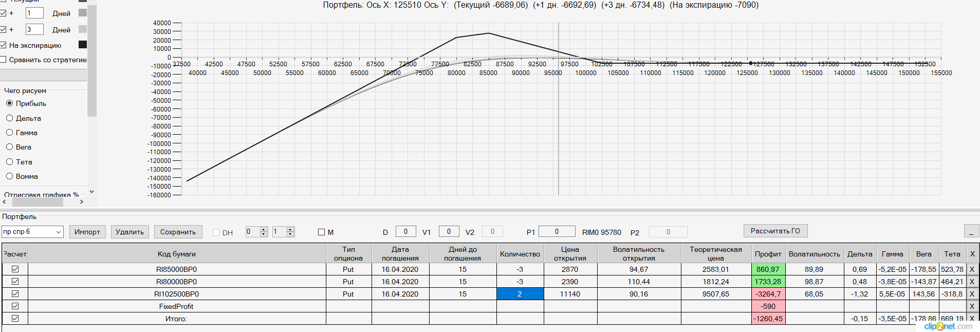Delete the RI102500BP0 row with X
Screen dimensions: 980x332
point(972,294)
